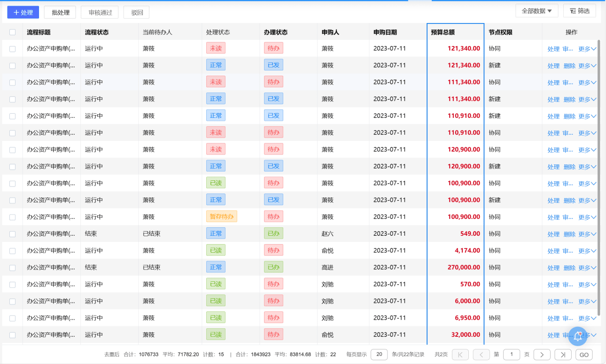
Task: Click the per-page count field showing 20
Action: coord(379,355)
